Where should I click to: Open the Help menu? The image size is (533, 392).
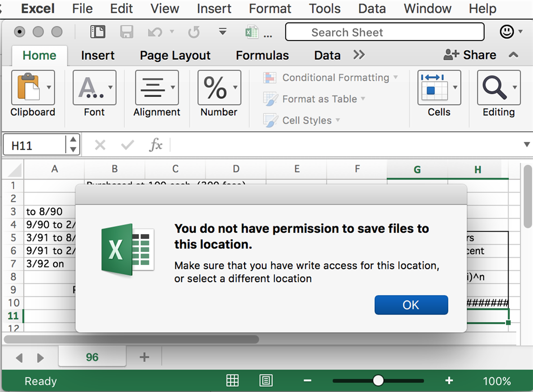coord(483,8)
